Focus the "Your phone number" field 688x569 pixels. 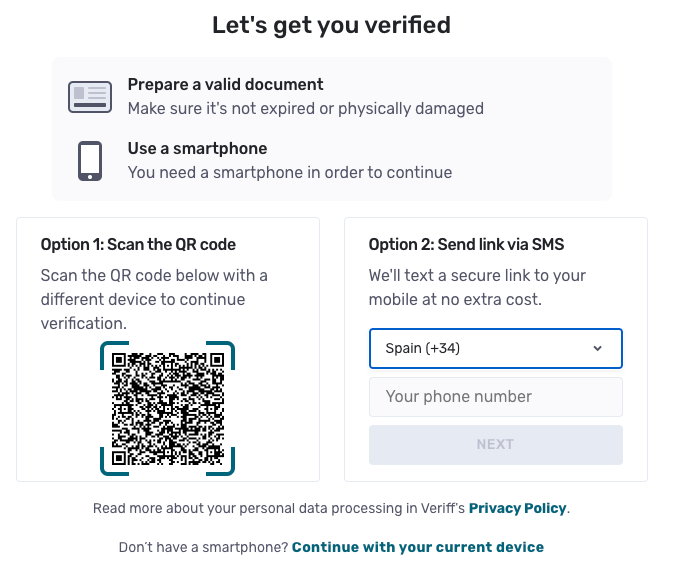pos(495,397)
